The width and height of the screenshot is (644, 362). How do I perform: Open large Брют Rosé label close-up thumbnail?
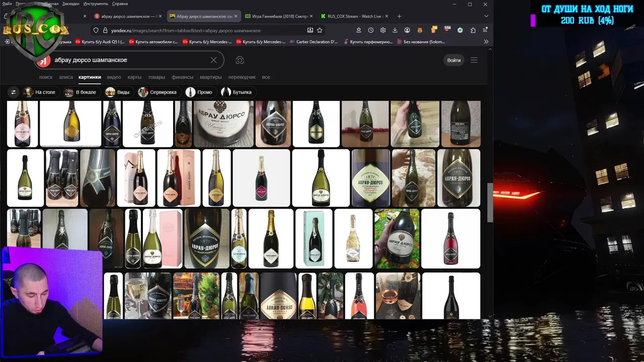point(224,124)
